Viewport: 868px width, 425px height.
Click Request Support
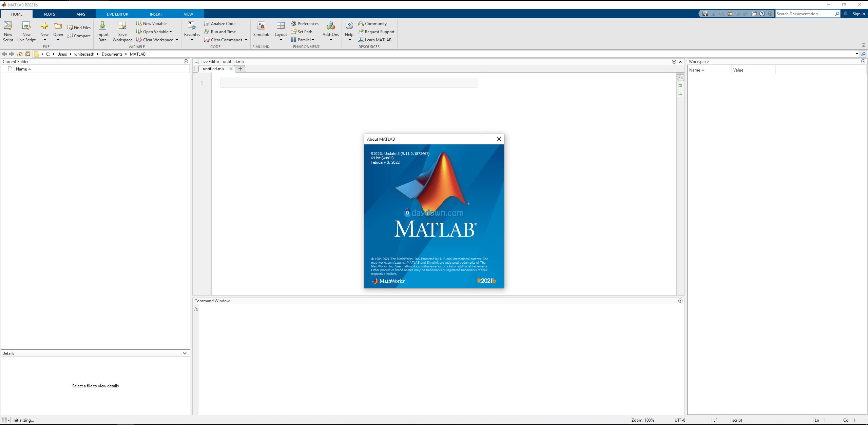(377, 32)
